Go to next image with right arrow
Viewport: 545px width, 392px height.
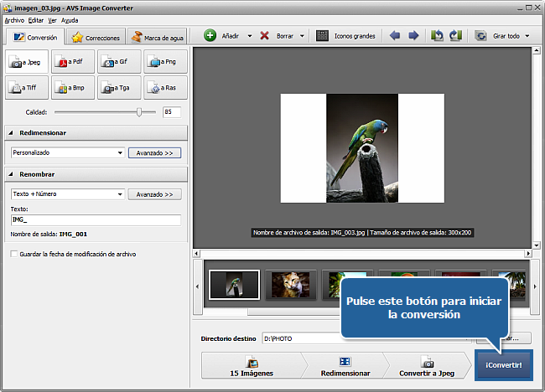pyautogui.click(x=413, y=36)
